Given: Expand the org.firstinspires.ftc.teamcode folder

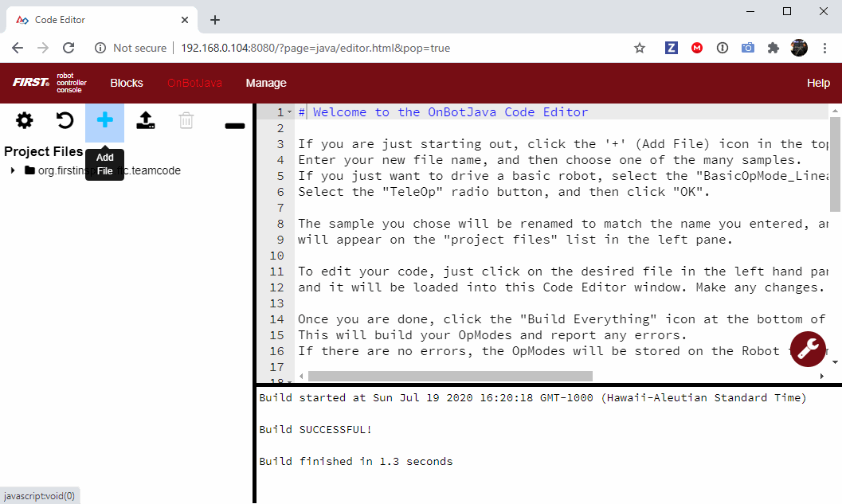Looking at the screenshot, I should click(x=13, y=170).
